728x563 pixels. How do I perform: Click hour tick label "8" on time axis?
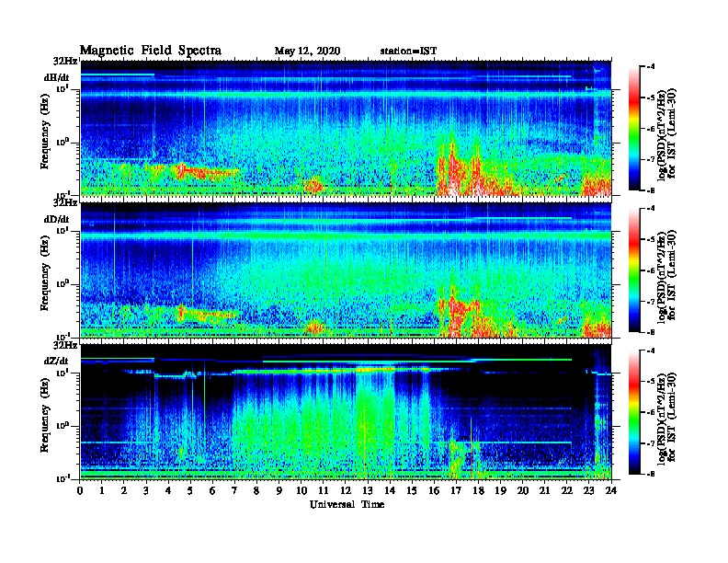[x=256, y=491]
